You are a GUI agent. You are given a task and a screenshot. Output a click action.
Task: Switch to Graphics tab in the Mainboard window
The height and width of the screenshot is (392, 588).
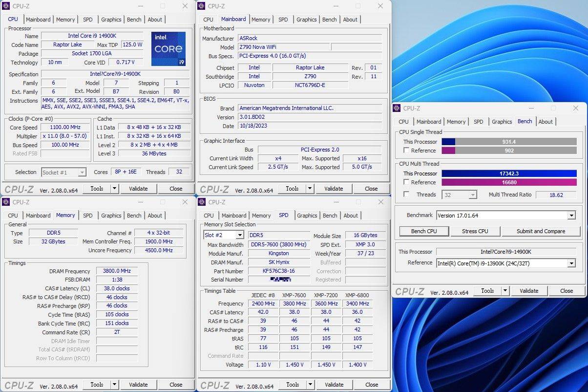click(306, 20)
